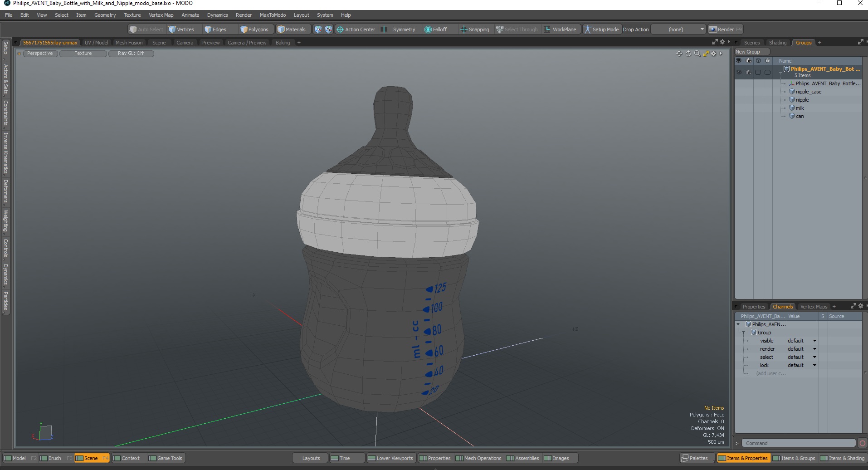This screenshot has width=868, height=470.
Task: Open the Properties tab
Action: [x=753, y=307]
